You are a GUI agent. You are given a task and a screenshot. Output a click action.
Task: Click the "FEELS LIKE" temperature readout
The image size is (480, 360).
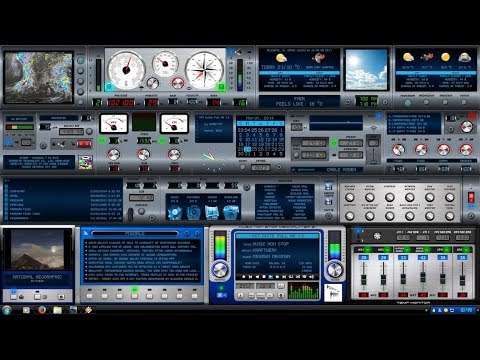(299, 104)
